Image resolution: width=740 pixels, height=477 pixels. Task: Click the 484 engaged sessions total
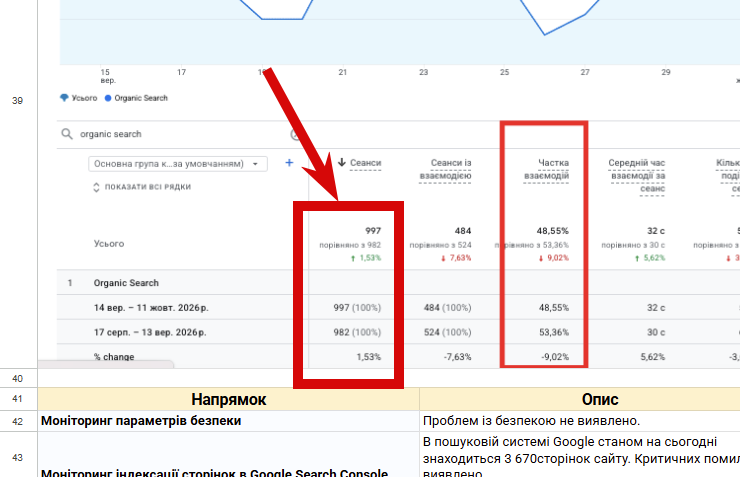point(463,231)
